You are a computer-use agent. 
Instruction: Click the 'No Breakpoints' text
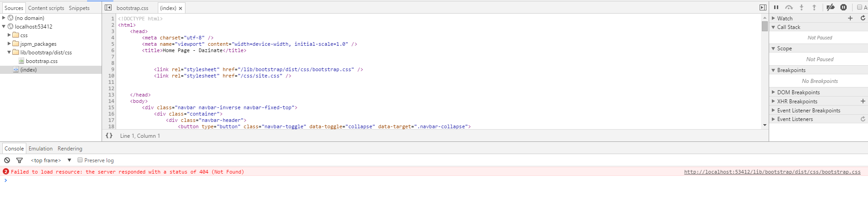[820, 81]
